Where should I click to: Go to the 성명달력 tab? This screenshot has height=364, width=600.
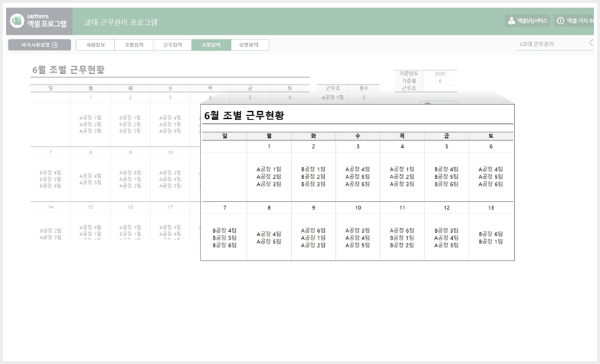(249, 45)
